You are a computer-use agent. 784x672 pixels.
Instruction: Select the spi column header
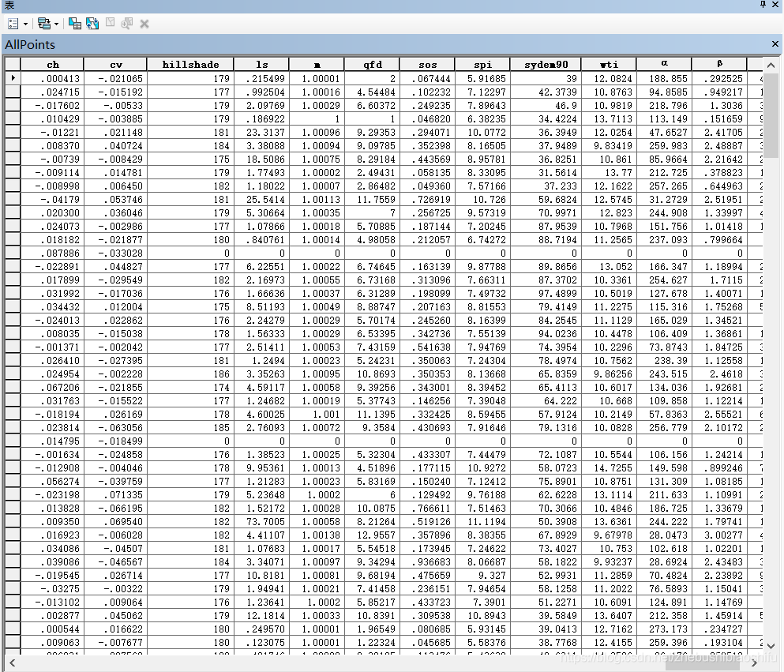(x=482, y=65)
